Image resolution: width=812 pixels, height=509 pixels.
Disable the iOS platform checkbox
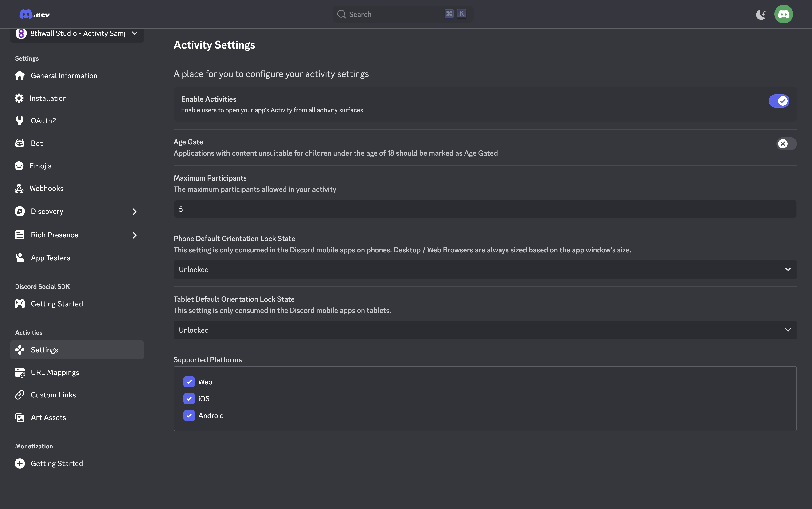[x=189, y=399]
